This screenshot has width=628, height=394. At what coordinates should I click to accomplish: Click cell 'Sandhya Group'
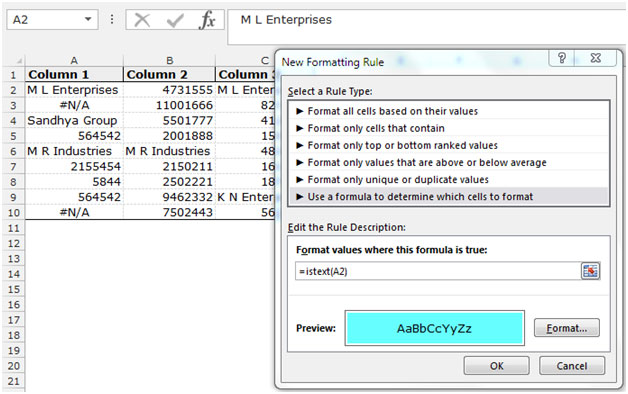[74, 121]
